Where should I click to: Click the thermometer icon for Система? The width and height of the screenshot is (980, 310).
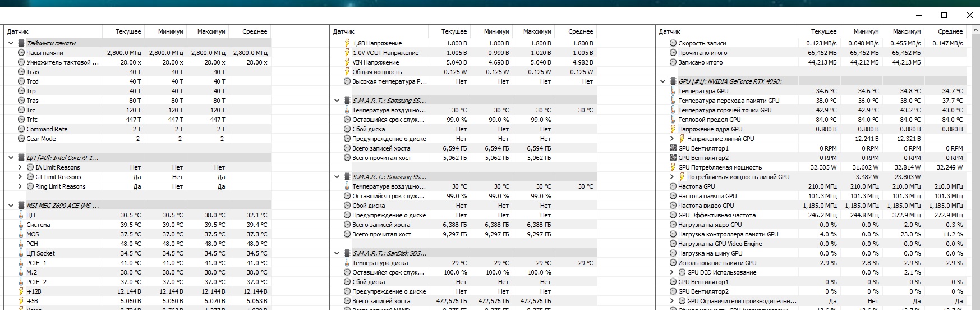coord(21,225)
